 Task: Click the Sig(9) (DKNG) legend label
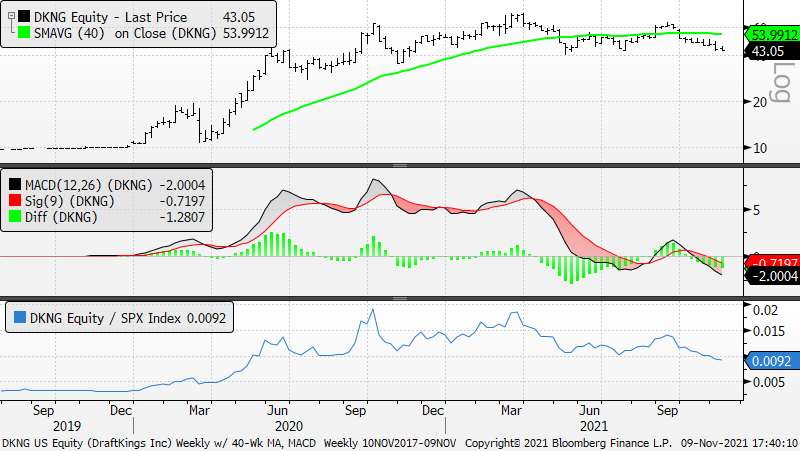pos(70,201)
